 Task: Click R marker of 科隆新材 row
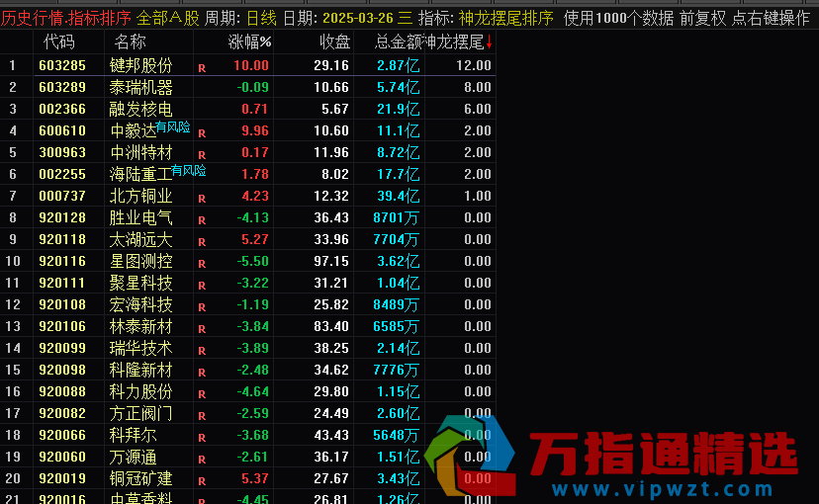click(x=202, y=373)
